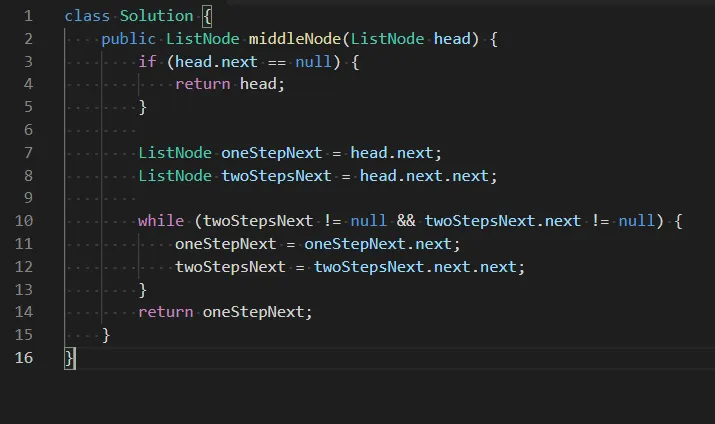Click 'head;' on line 4
715x424 pixels.
pyautogui.click(x=262, y=84)
